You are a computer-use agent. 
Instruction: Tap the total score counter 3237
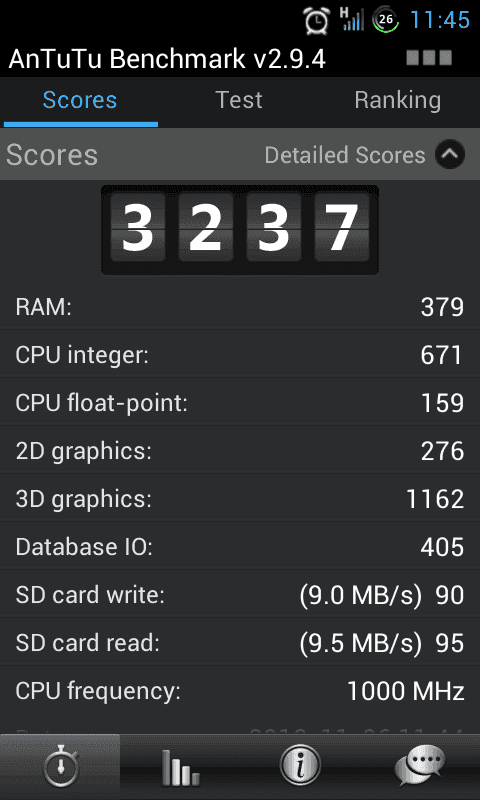pyautogui.click(x=240, y=230)
